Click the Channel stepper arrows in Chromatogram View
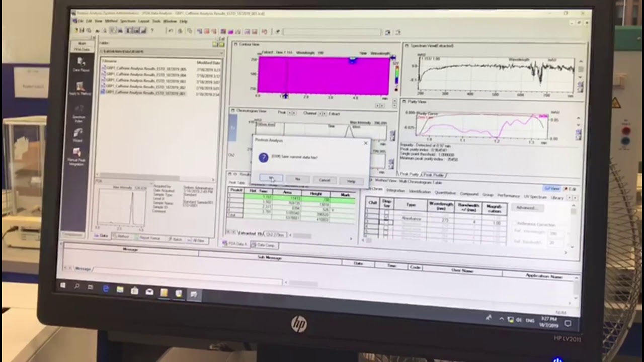The height and width of the screenshot is (362, 644). click(324, 114)
